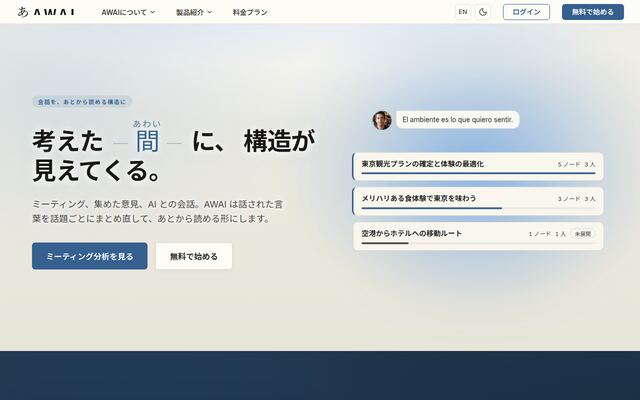Click the AWAI logo in the header
The height and width of the screenshot is (400, 640).
(x=46, y=12)
